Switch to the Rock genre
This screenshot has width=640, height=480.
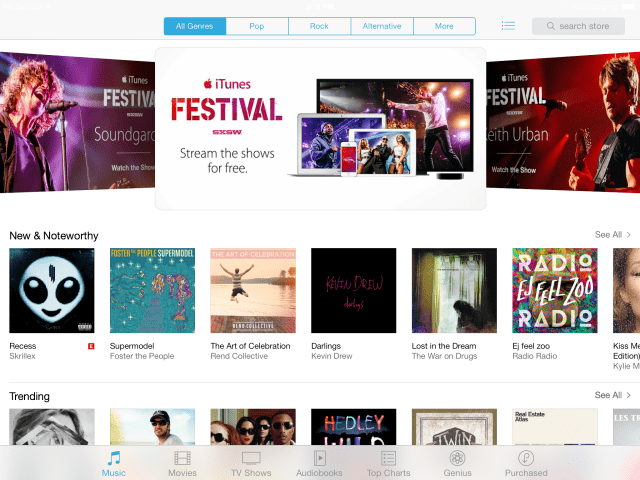click(319, 26)
